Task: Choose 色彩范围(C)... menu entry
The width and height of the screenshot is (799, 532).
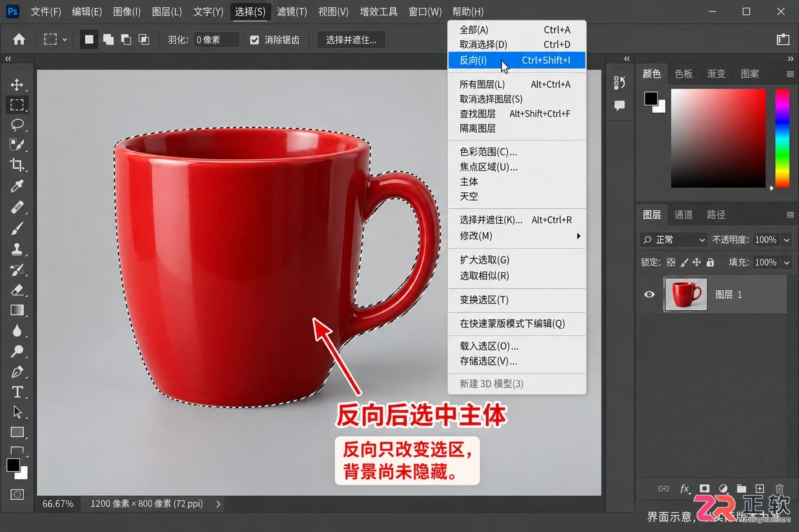Action: pos(517,152)
